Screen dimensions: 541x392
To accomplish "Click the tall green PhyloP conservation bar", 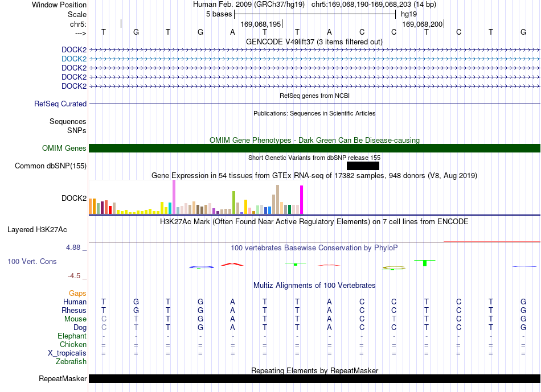I will pos(425,263).
